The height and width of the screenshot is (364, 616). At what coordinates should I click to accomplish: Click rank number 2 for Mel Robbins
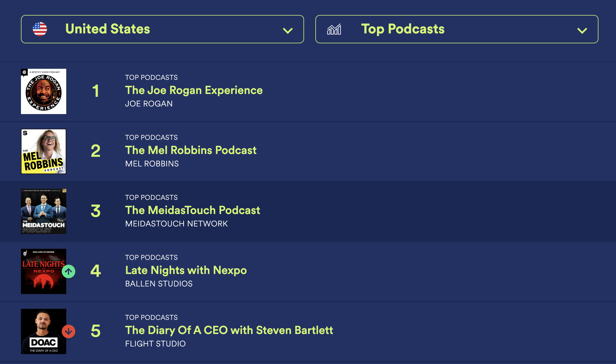point(96,151)
